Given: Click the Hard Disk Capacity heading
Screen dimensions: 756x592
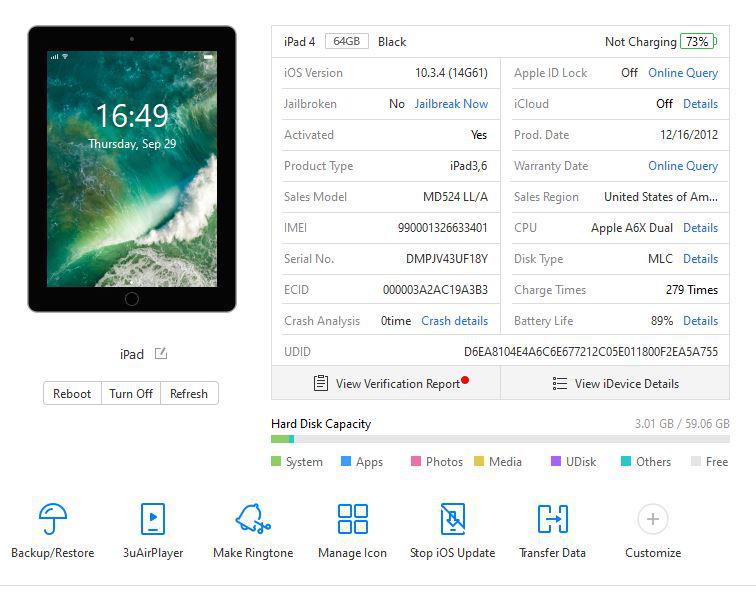Looking at the screenshot, I should [321, 424].
